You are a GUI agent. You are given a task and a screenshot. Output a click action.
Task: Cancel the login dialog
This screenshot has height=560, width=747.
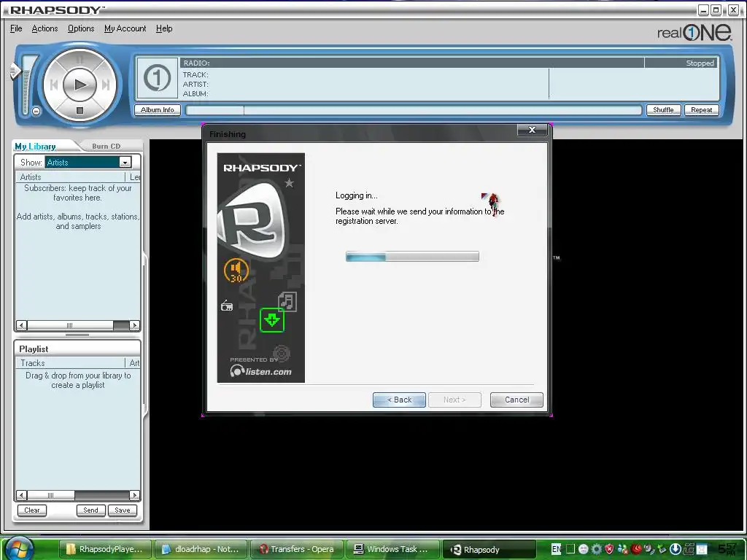(517, 400)
